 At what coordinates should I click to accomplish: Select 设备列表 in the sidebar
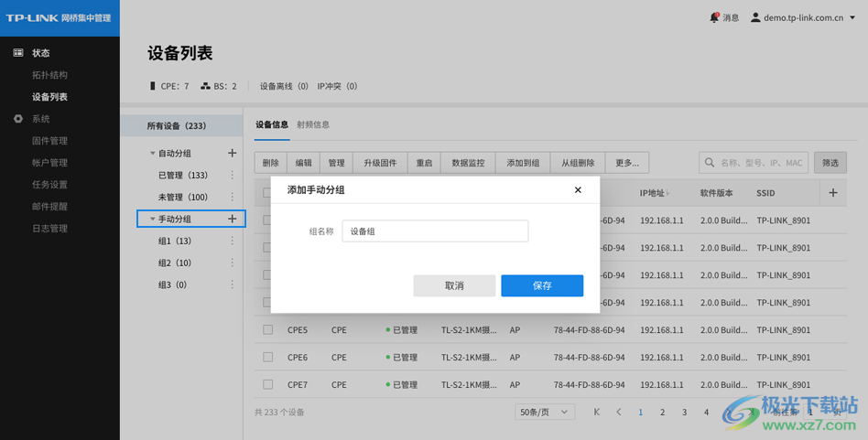click(49, 97)
